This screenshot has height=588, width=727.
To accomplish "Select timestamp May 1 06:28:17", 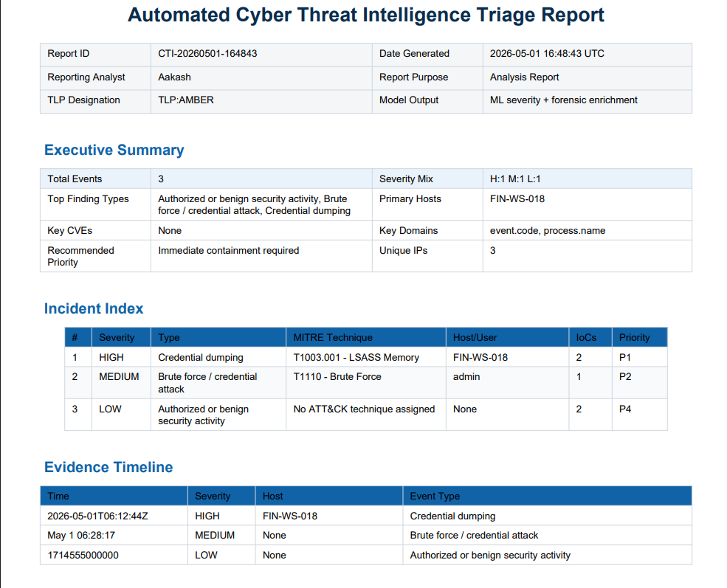I will coord(81,536).
